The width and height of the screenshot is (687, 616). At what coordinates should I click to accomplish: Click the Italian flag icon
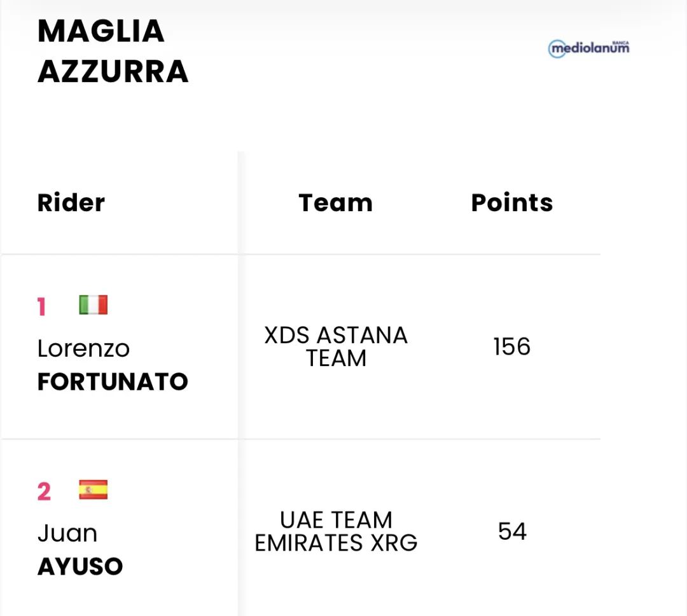93,305
